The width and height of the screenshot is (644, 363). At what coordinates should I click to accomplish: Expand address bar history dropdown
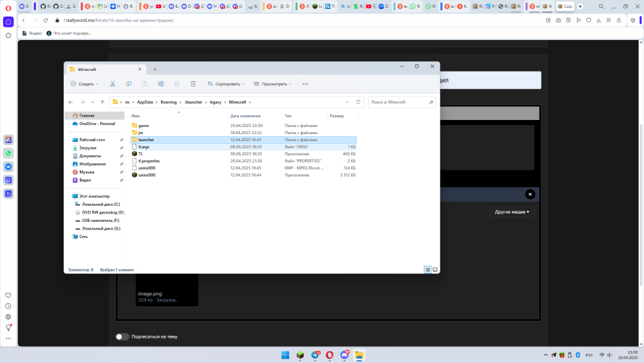[347, 102]
